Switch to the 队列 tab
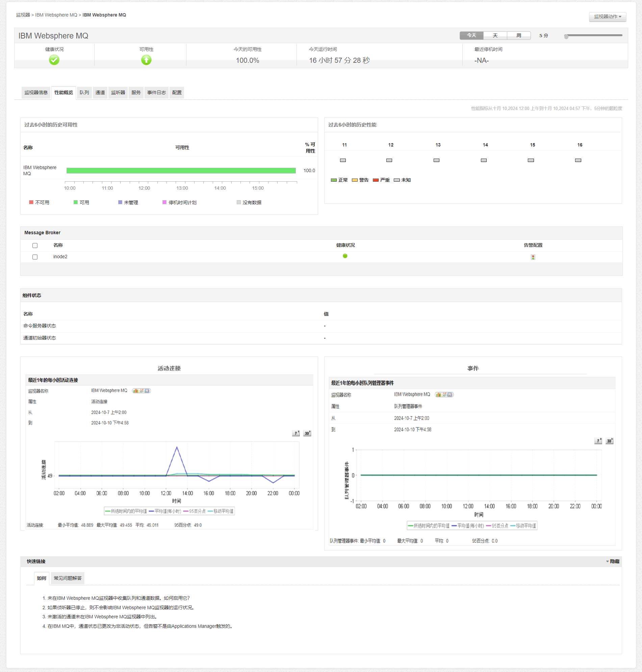This screenshot has width=642, height=672. [84, 93]
